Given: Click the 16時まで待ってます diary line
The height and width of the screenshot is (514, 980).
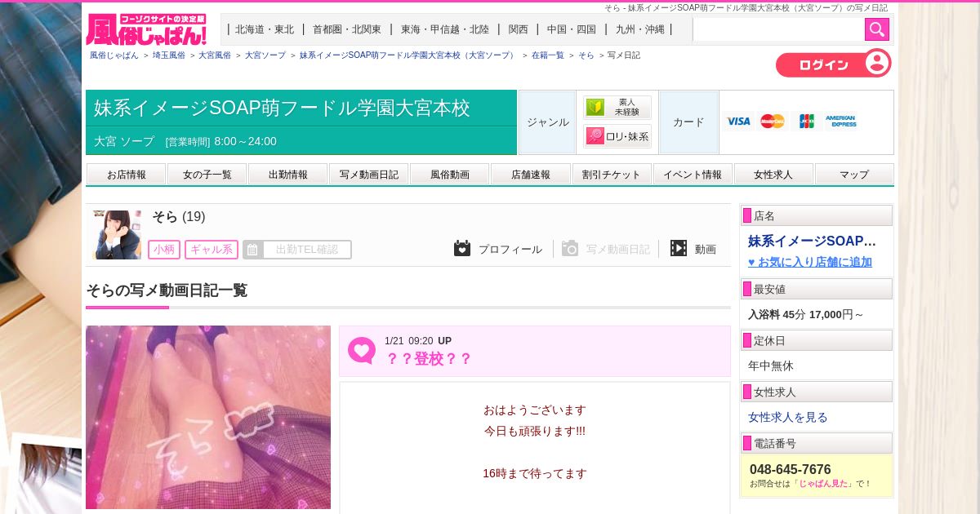Looking at the screenshot, I should pos(535,473).
